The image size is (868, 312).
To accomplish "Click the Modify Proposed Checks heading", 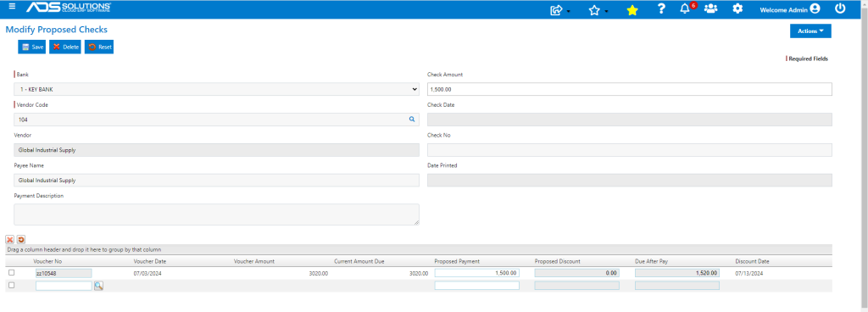I will 57,30.
